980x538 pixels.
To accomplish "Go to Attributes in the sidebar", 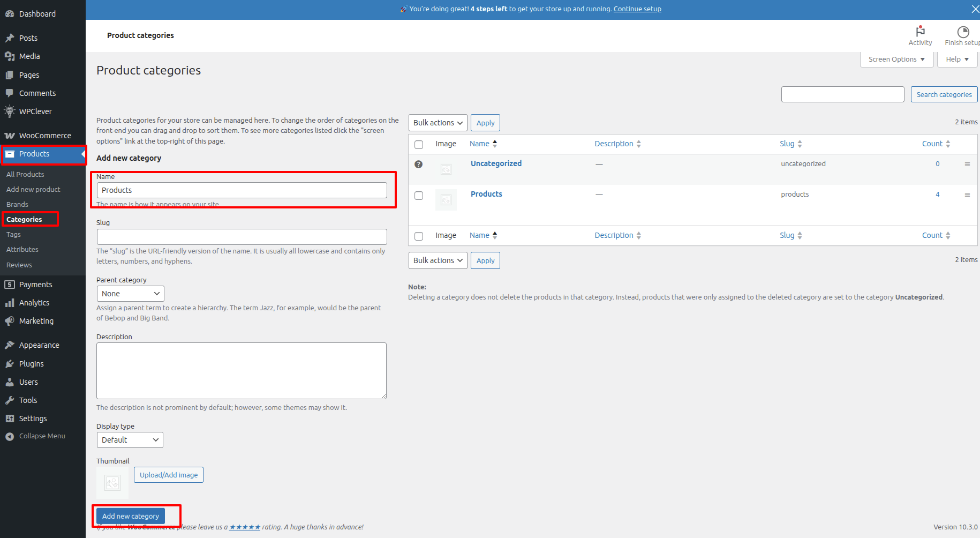I will click(22, 250).
